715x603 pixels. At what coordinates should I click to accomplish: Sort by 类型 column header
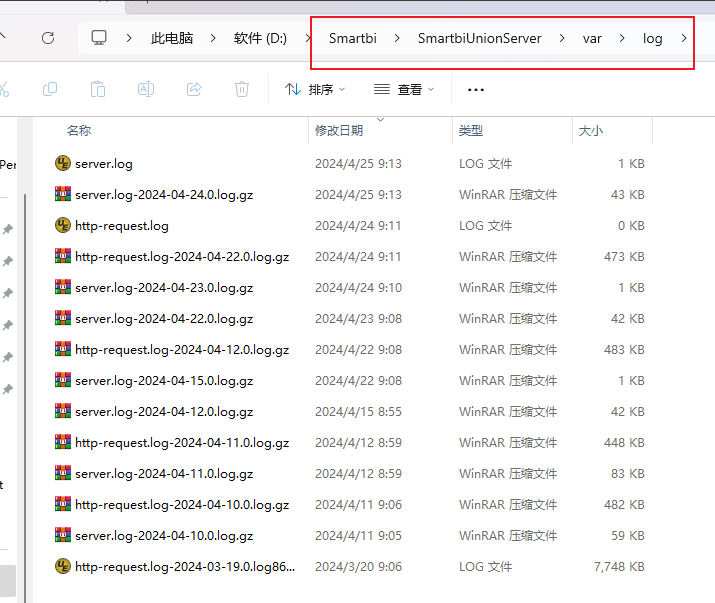coord(471,131)
